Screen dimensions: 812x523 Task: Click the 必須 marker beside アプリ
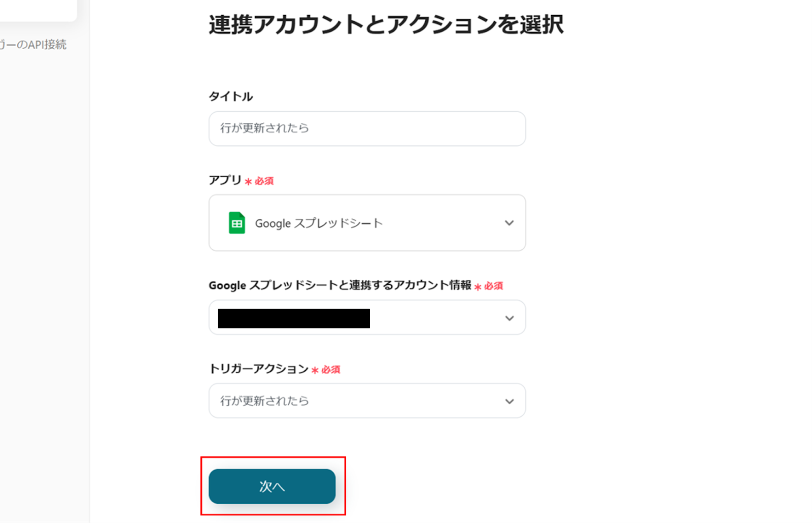tap(264, 181)
